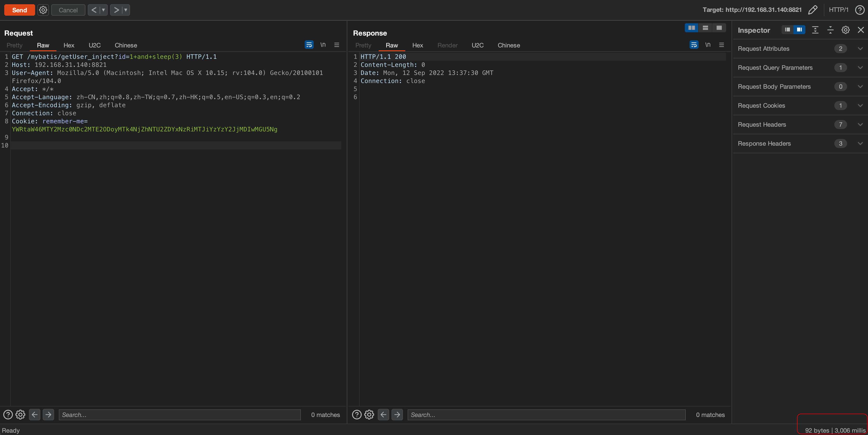Toggle word wrap icon in Request pane
Image resolution: width=868 pixels, height=435 pixels.
[x=309, y=45]
